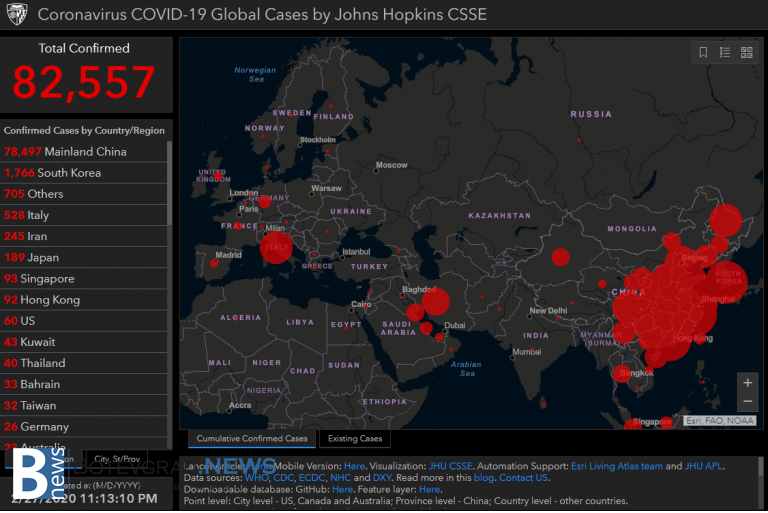Switch to Cumulative Confirmed Cases tab
768x513 pixels.
click(x=252, y=439)
